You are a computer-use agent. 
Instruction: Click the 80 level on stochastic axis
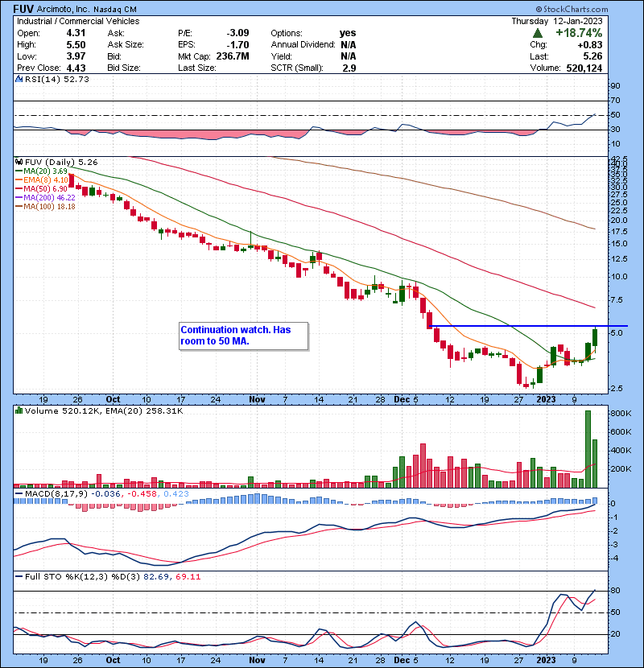[616, 591]
